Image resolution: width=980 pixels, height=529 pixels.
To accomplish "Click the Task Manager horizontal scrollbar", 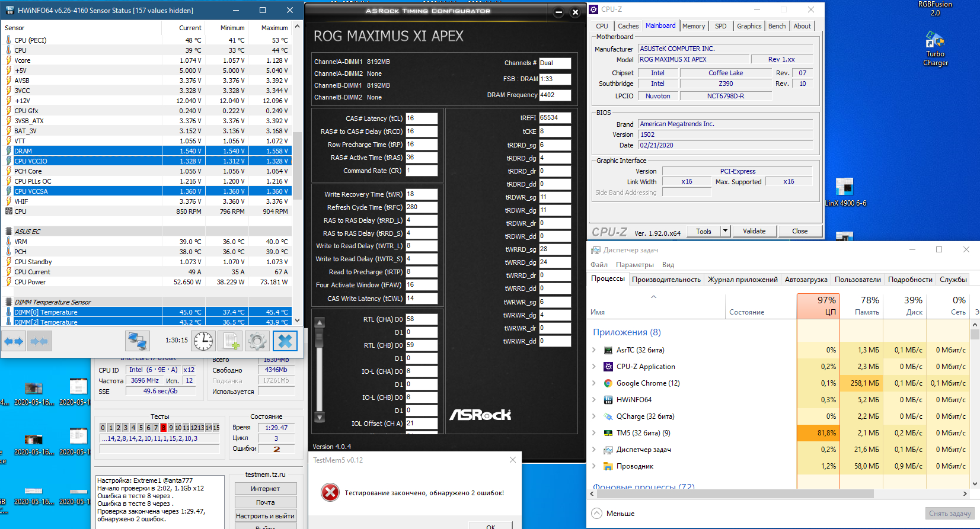I will coord(779,493).
